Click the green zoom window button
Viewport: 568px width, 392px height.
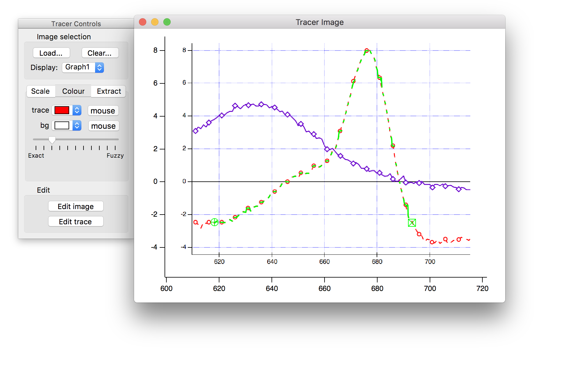click(167, 22)
